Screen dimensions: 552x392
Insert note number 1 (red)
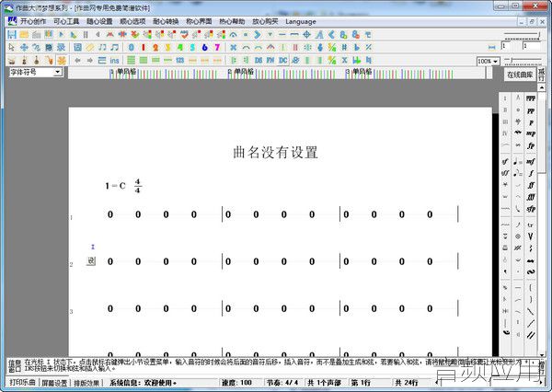coord(144,47)
